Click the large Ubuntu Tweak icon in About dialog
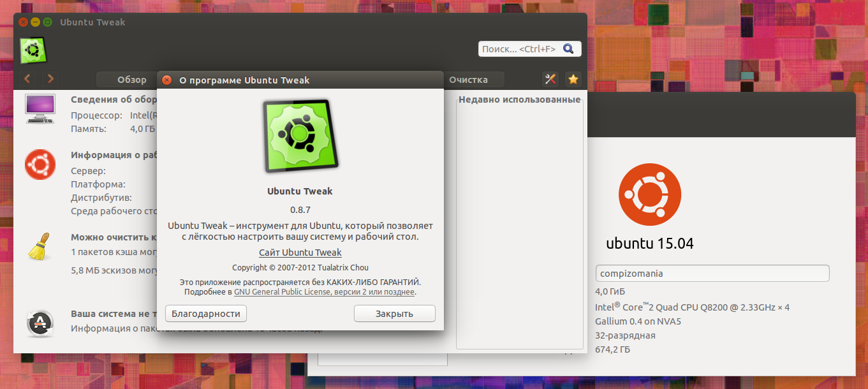This screenshot has height=389, width=868. tap(300, 136)
